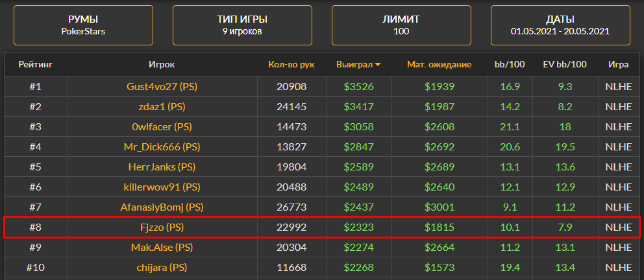Image resolution: width=644 pixels, height=280 pixels.
Task: Open player HerrJanks (PS) profile
Action: point(162,167)
